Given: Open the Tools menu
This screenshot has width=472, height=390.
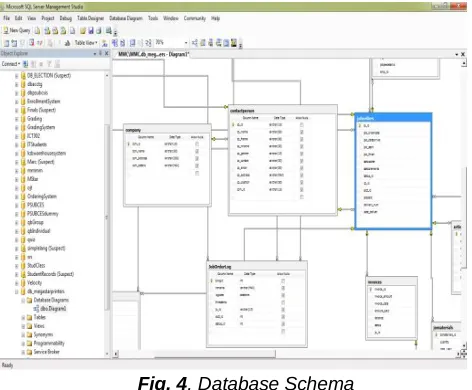Looking at the screenshot, I should pos(153,18).
